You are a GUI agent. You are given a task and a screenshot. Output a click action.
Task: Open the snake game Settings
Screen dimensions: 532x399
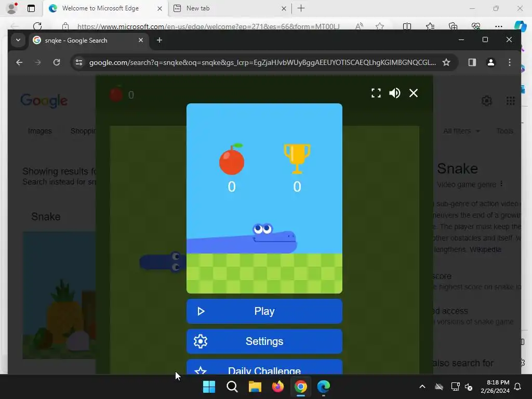pos(264,341)
